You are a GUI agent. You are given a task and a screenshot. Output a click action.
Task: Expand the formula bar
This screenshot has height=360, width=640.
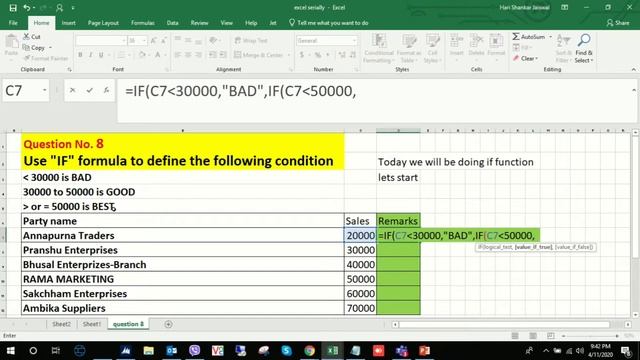[633, 89]
